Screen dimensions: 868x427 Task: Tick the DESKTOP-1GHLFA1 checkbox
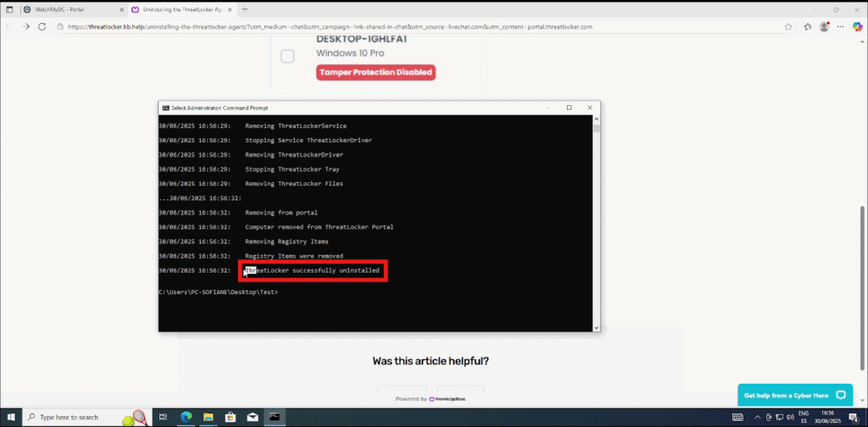[287, 56]
